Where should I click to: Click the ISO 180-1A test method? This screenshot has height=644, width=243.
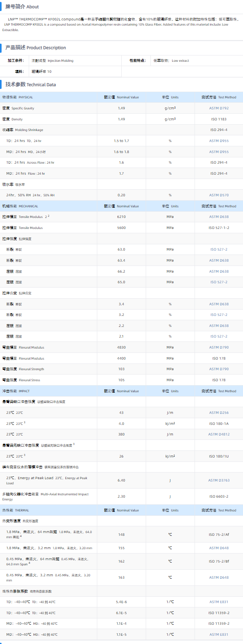219,424
